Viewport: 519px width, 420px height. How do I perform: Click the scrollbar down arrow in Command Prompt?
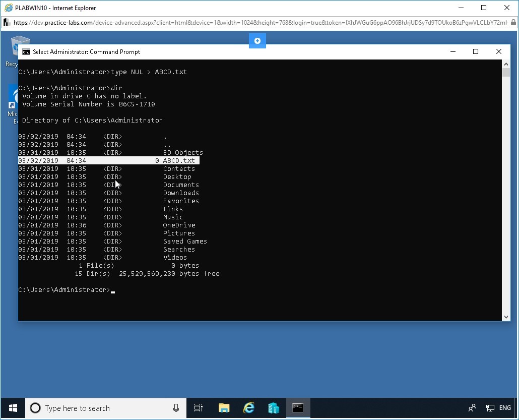pos(506,317)
